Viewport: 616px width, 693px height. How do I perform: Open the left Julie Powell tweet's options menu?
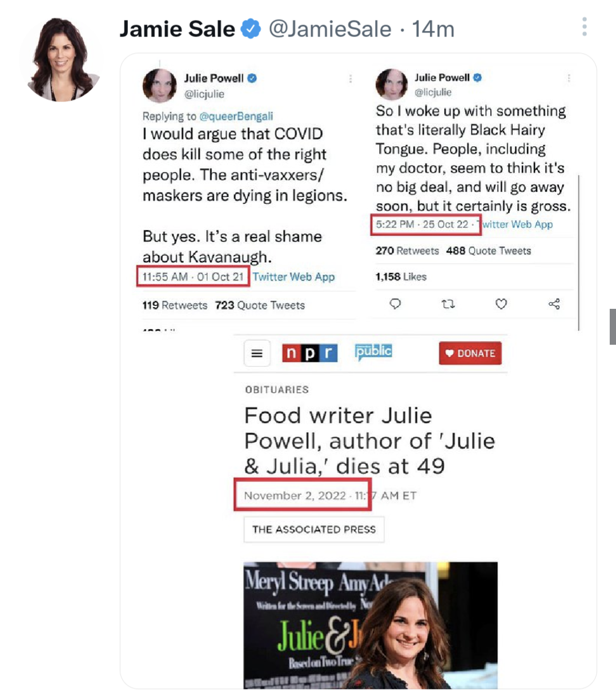[x=351, y=79]
